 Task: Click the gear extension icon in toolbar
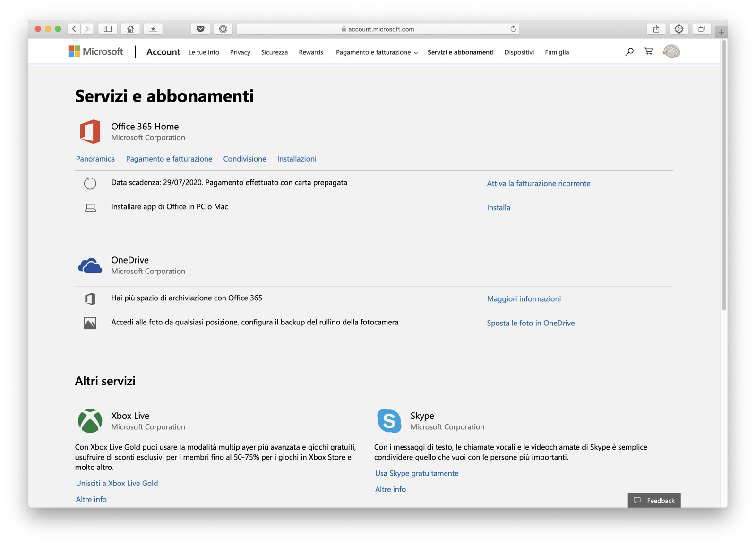(x=679, y=29)
